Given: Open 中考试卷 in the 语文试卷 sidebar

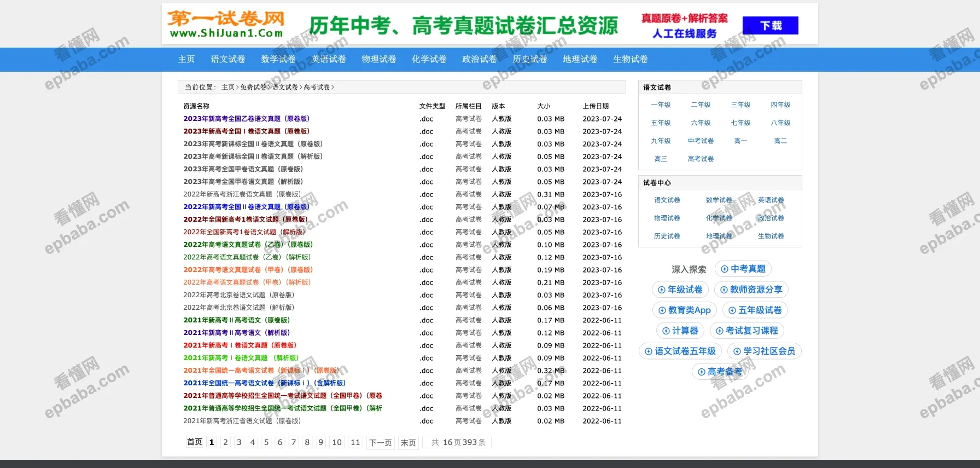Looking at the screenshot, I should [701, 141].
